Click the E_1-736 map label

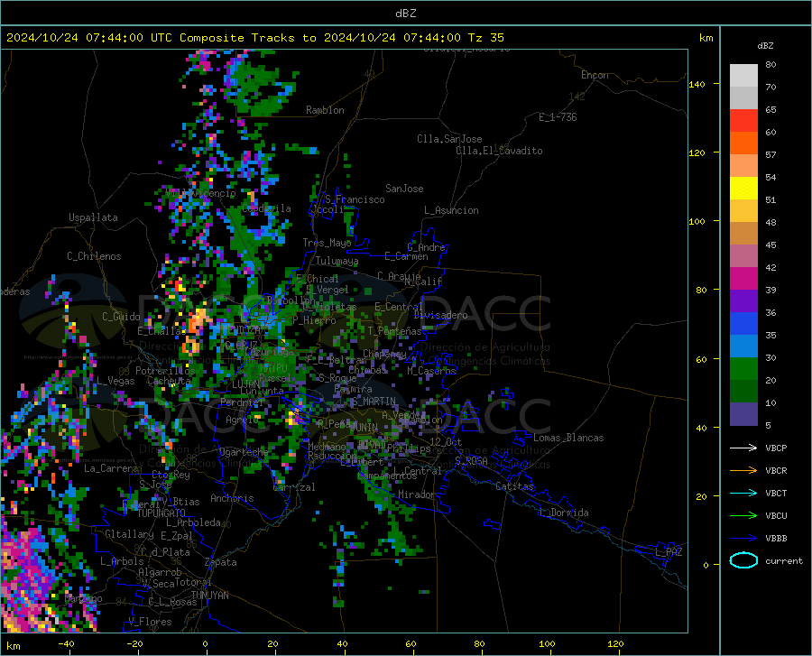coord(558,117)
